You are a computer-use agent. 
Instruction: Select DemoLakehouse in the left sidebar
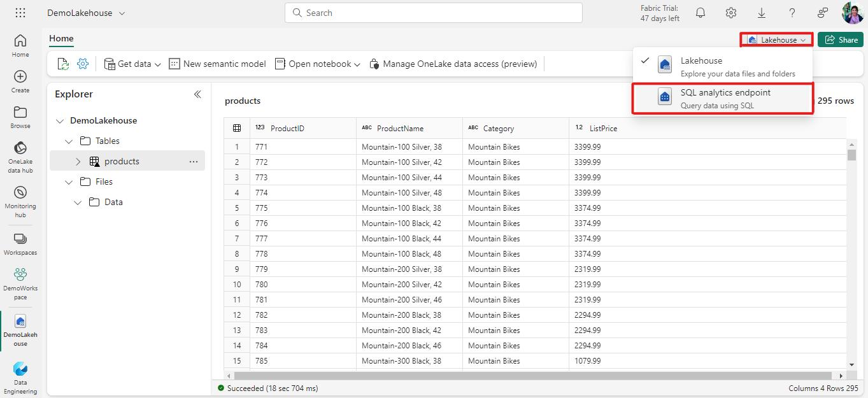pos(20,330)
